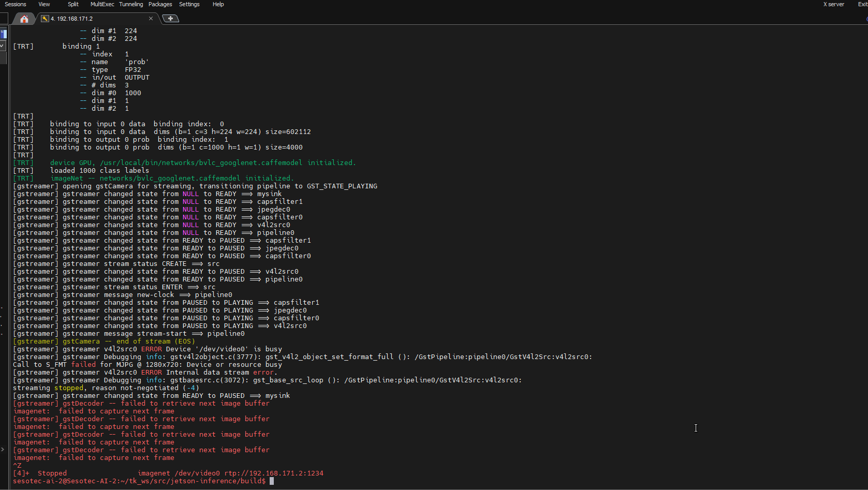Screen dimensions: 868x490
Task: Go to the Home tab icon
Action: click(24, 19)
